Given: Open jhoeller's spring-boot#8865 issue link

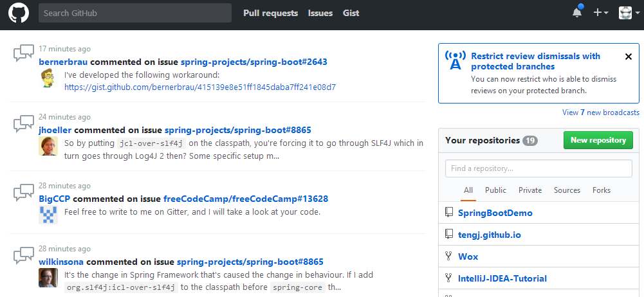Looking at the screenshot, I should (238, 130).
